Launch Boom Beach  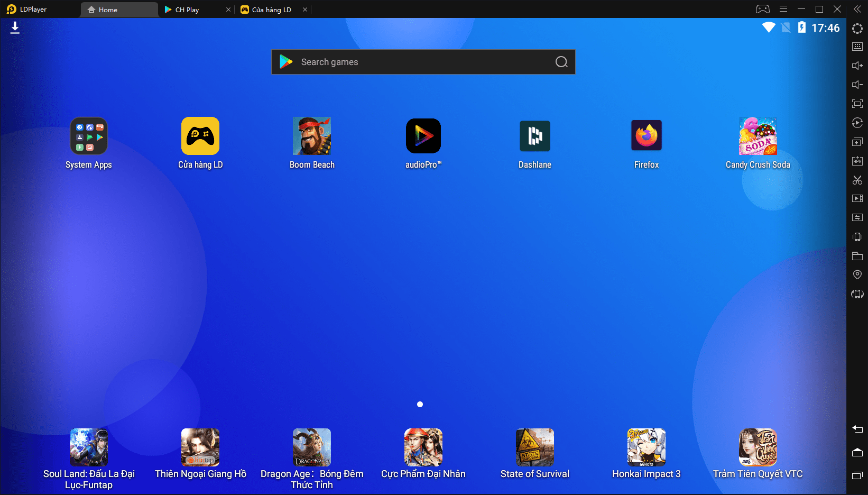312,136
